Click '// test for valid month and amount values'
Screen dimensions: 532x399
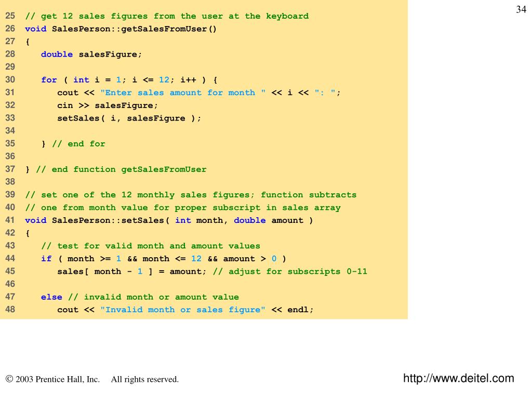tap(151, 246)
